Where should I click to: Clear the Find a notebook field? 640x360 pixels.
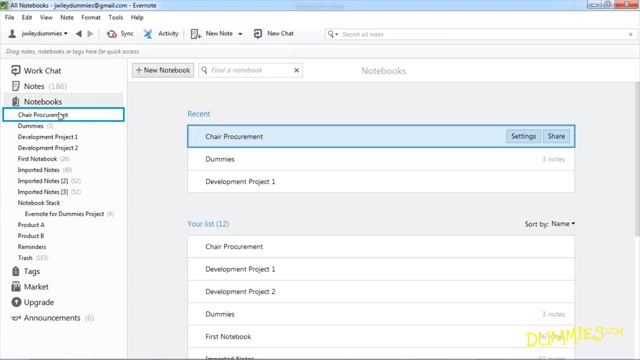pos(297,70)
